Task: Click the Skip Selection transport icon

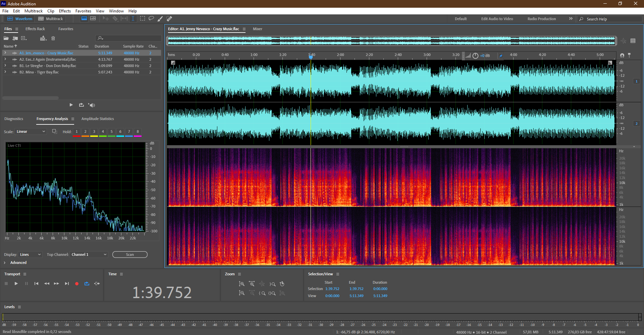Action: [97, 284]
